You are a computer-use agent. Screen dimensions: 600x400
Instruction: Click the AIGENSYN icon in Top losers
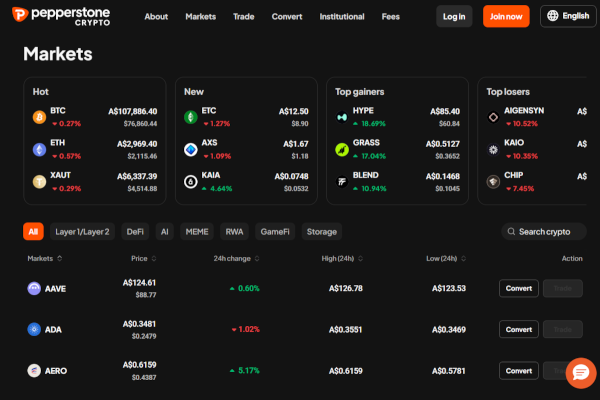(x=493, y=117)
